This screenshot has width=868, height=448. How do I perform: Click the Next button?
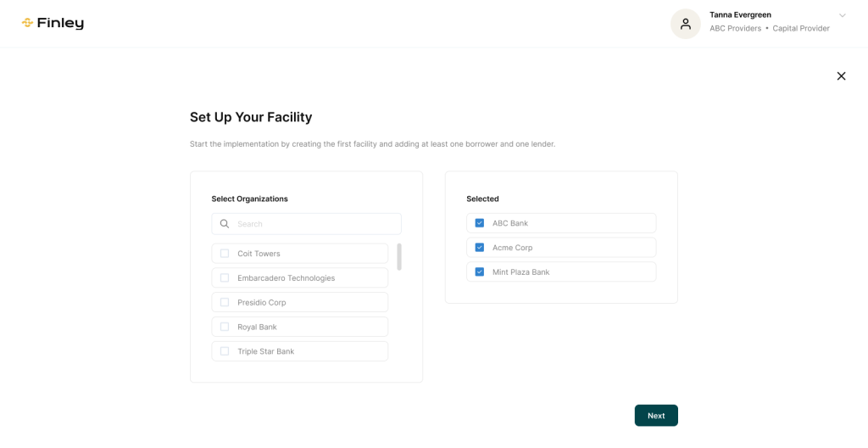coord(656,416)
